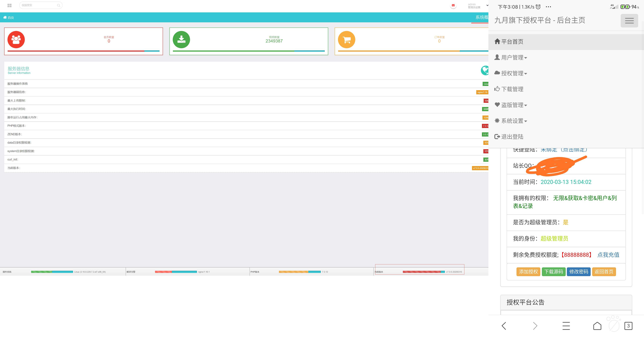Click the grid menu icon top-left

click(10, 5)
